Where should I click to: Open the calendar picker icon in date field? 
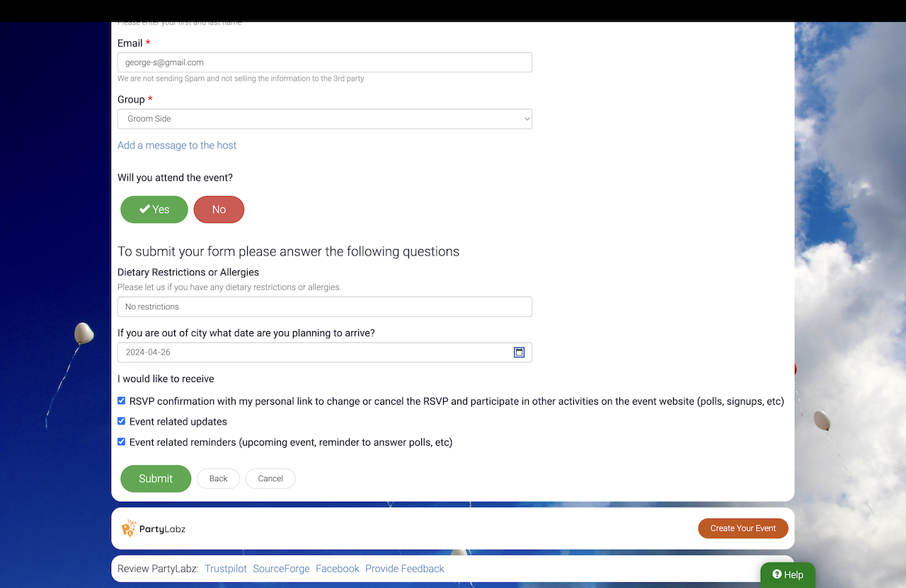(x=519, y=352)
